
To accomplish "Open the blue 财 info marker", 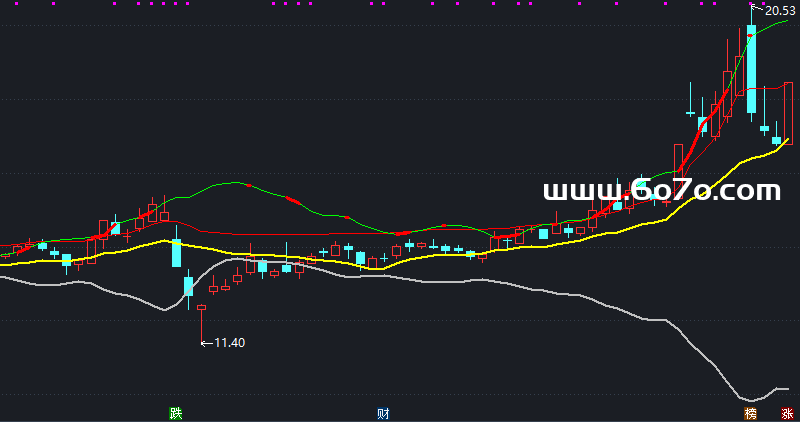I will pos(383,413).
